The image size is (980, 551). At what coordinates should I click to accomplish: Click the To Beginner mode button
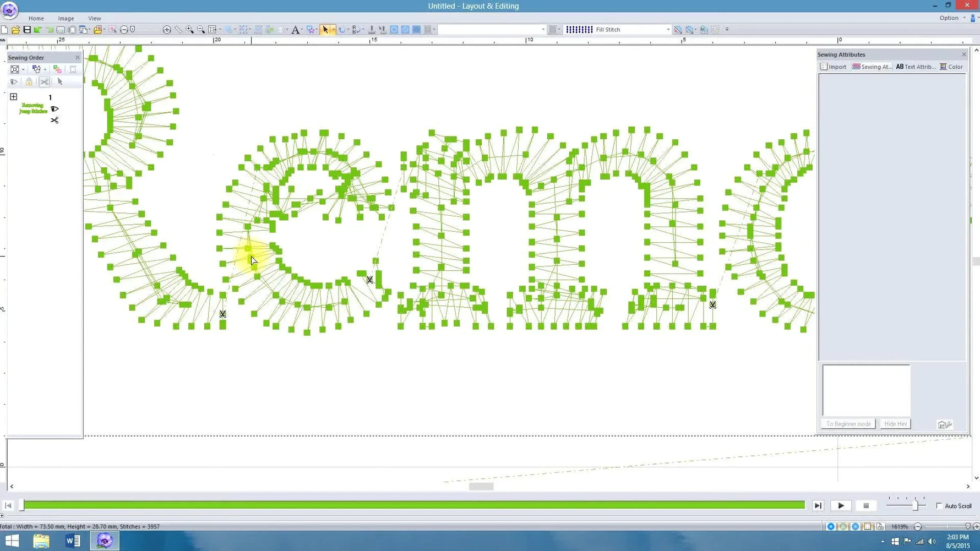pos(848,424)
